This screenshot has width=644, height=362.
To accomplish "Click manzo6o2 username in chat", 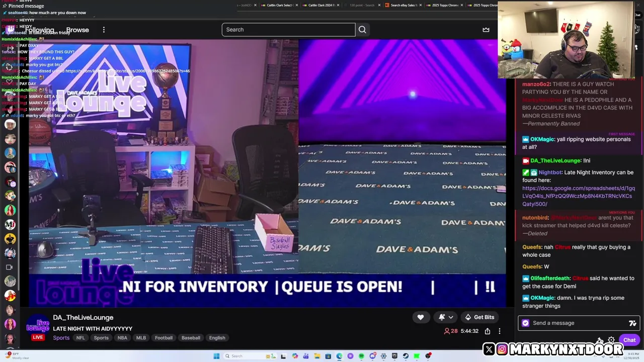I will coord(536,84).
